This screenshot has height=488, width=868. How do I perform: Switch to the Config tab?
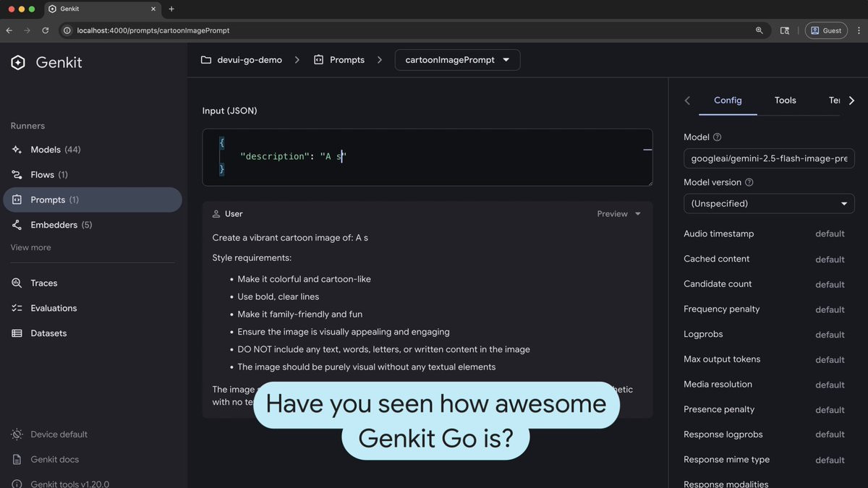pyautogui.click(x=728, y=100)
